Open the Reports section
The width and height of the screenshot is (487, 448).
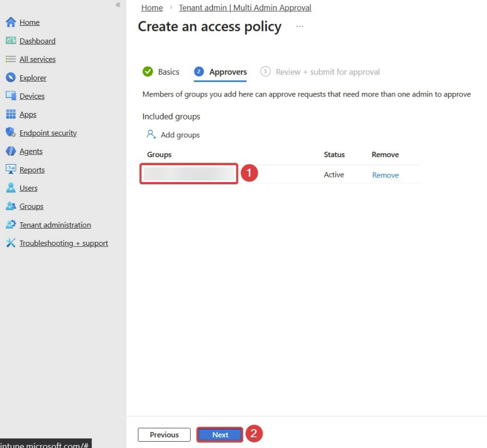coord(32,169)
